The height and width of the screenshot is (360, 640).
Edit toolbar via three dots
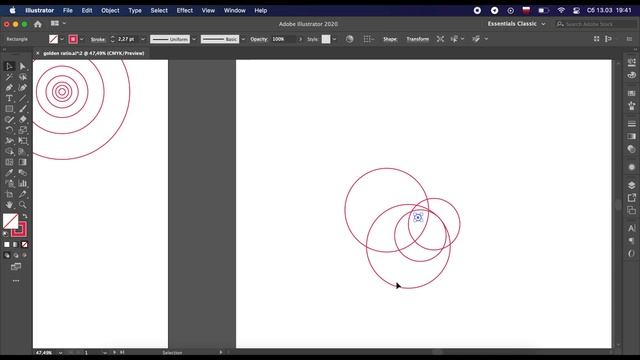[x=16, y=281]
